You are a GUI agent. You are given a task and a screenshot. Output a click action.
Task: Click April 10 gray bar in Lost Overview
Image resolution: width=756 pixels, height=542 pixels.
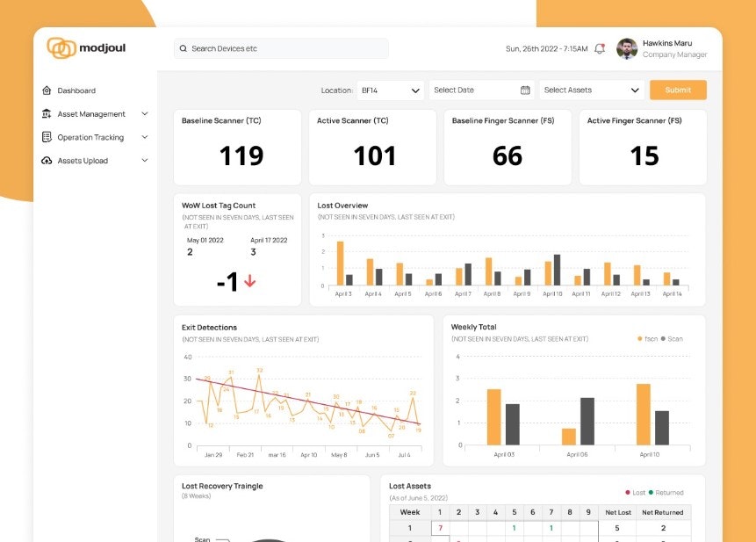click(557, 270)
